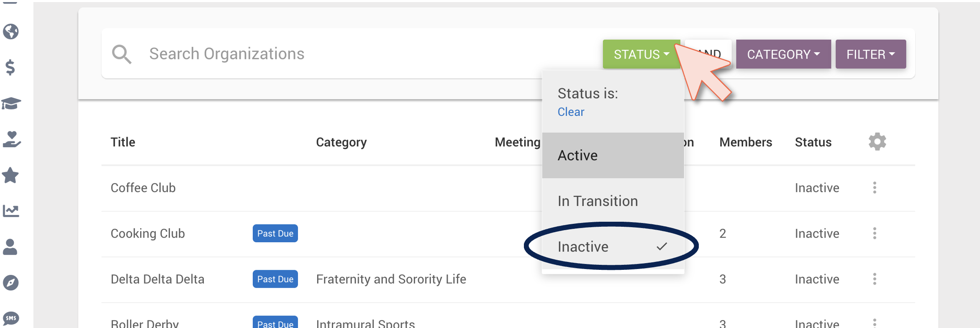Image resolution: width=980 pixels, height=328 pixels.
Task: Open the table column settings gear
Action: tap(877, 142)
